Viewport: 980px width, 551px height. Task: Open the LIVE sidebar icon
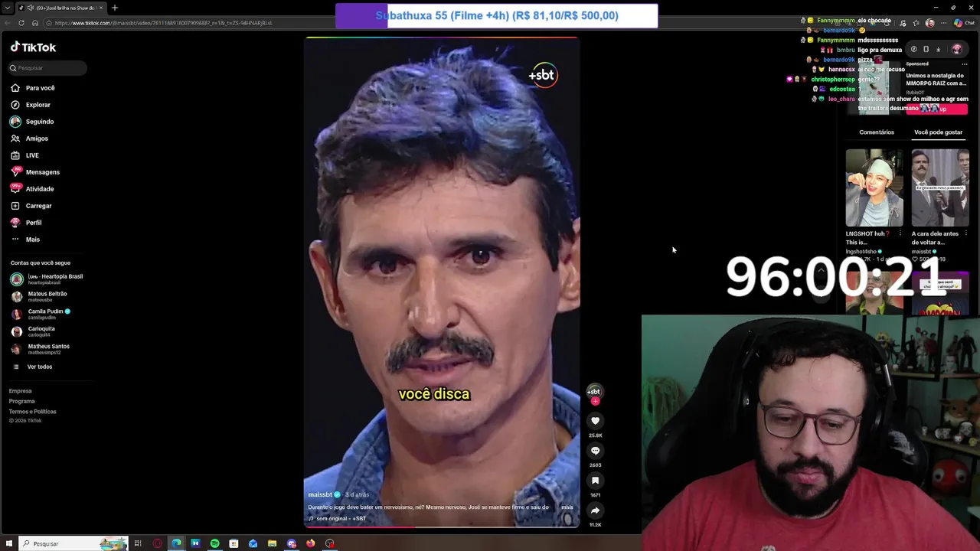coord(15,155)
